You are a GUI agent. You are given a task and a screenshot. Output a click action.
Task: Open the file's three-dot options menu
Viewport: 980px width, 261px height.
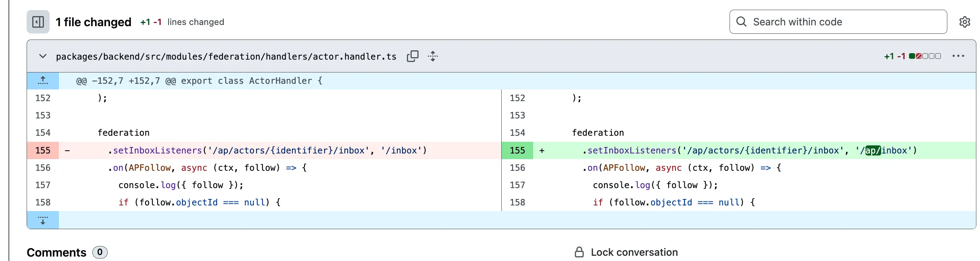pyautogui.click(x=958, y=56)
